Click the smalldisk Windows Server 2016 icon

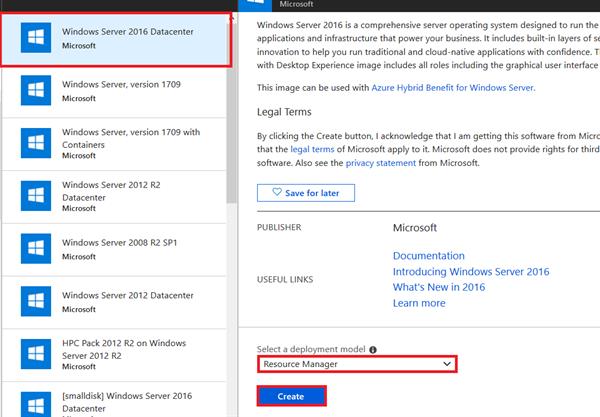pyautogui.click(x=36, y=403)
